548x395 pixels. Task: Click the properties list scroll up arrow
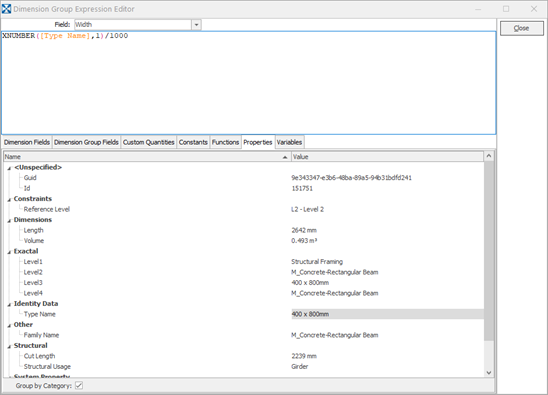(x=489, y=156)
